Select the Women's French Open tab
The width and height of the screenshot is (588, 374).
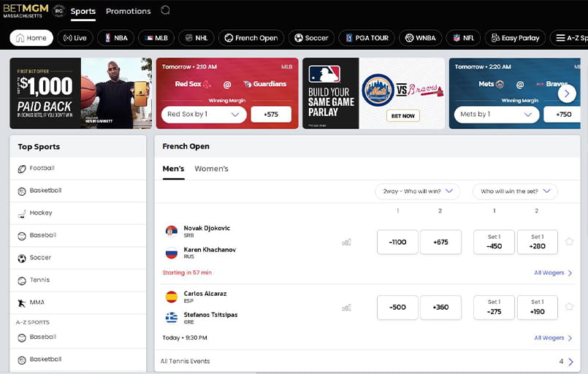coord(211,169)
